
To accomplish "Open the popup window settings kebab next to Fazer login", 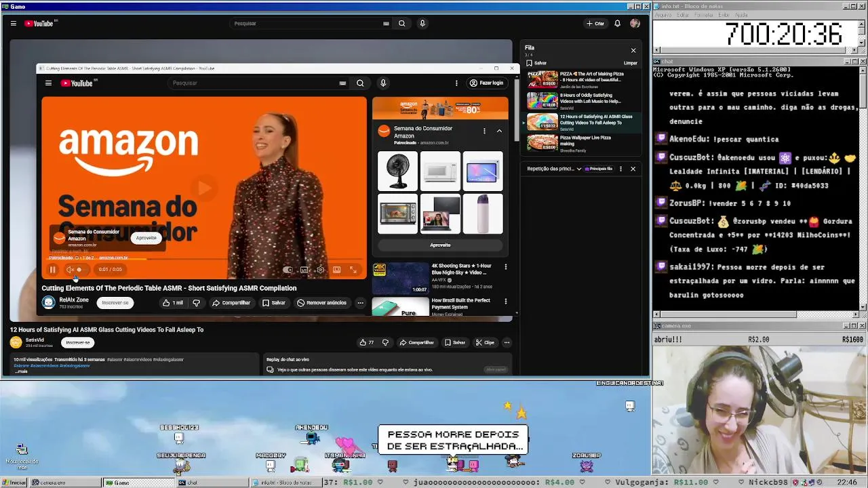I will pos(456,83).
